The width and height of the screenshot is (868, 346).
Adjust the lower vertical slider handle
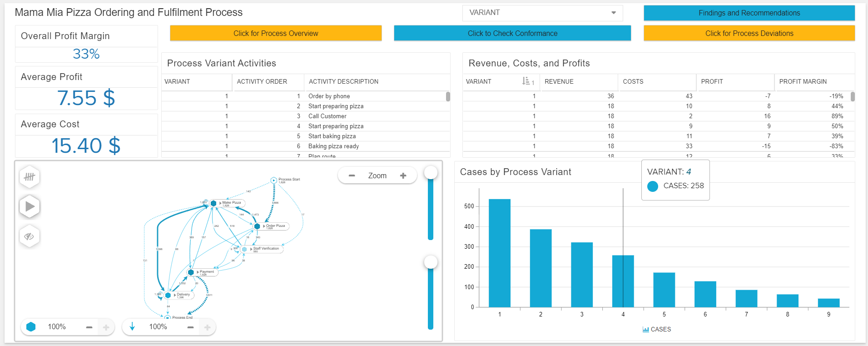431,262
